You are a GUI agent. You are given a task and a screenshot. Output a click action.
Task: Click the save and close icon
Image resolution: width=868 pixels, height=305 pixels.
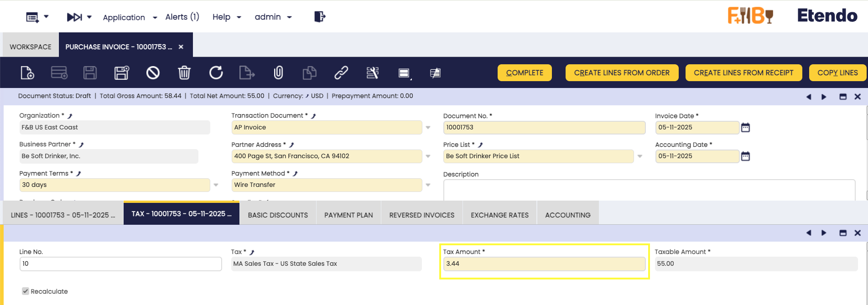coord(122,73)
